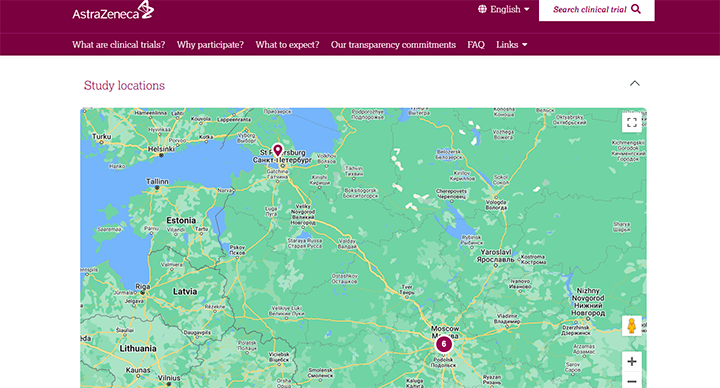Zoom out on the map
Viewport: 720px width, 388px height.
coord(632,381)
